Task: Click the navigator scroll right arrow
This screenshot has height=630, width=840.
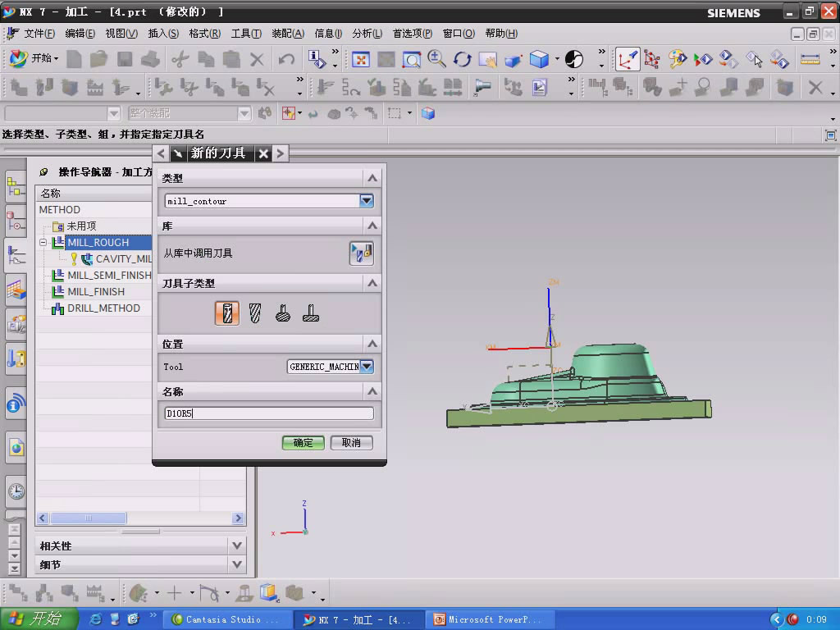Action: (x=239, y=518)
